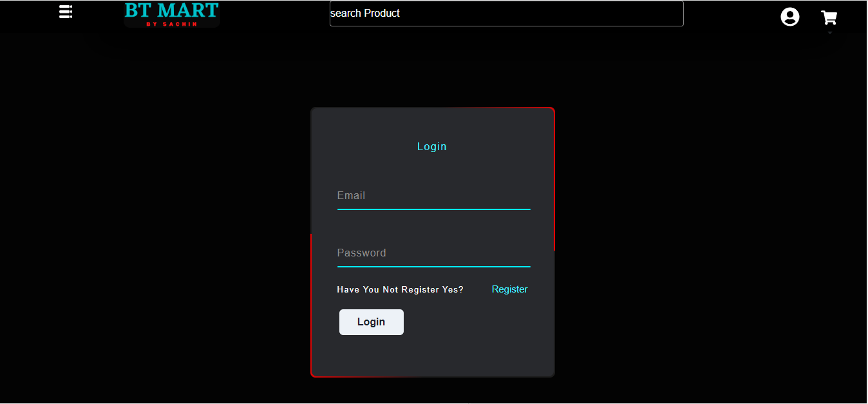Screen dimensions: 868x404
Task: Click the Login heading on the form
Action: pos(432,146)
